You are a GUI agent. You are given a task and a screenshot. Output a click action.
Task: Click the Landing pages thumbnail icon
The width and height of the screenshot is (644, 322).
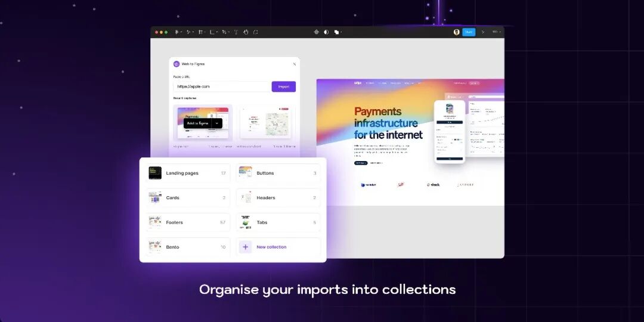(155, 174)
